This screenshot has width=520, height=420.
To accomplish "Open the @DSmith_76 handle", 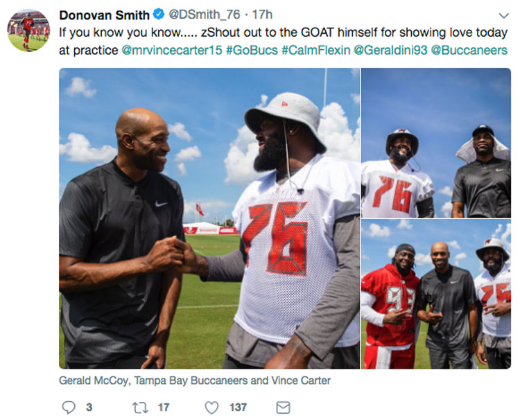I will point(205,15).
